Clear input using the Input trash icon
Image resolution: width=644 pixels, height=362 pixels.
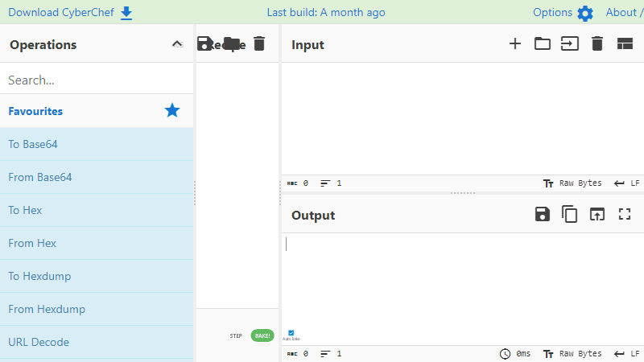[597, 44]
